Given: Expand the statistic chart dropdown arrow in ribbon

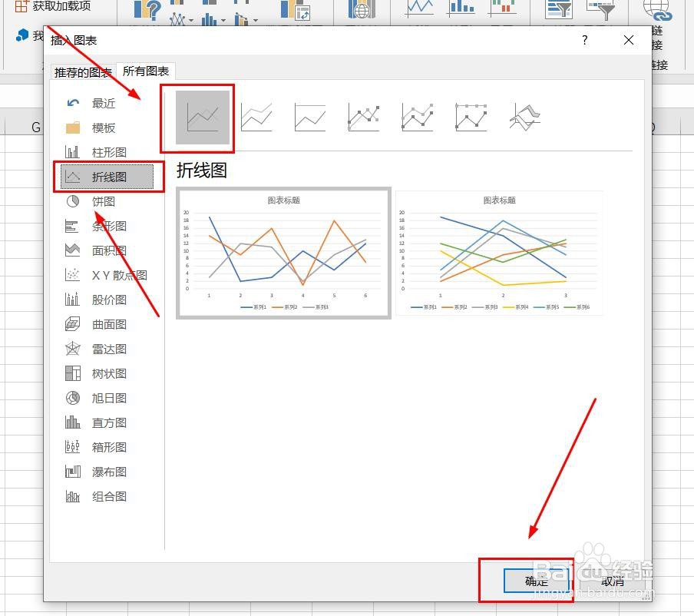Looking at the screenshot, I should (x=223, y=21).
